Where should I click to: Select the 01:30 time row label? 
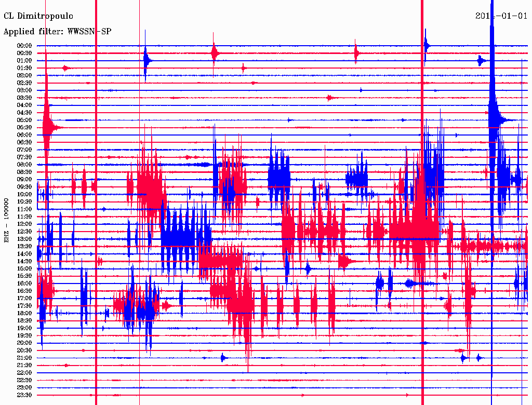24,68
